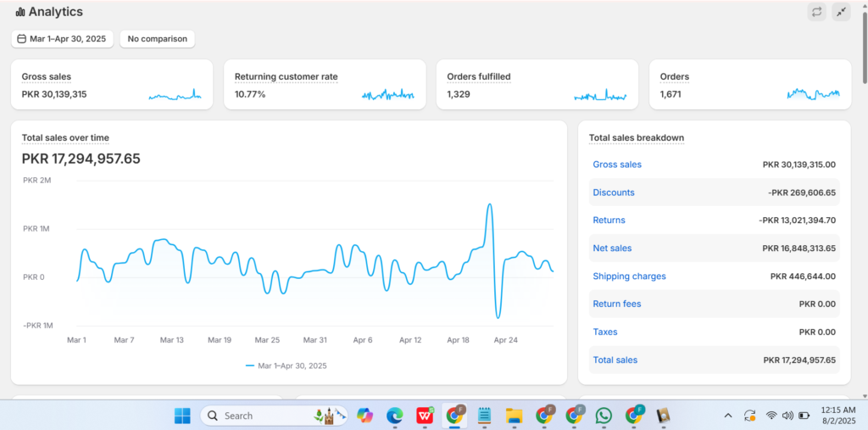Click the Net sales breakdown link
Screen dimensions: 868x430
point(612,249)
